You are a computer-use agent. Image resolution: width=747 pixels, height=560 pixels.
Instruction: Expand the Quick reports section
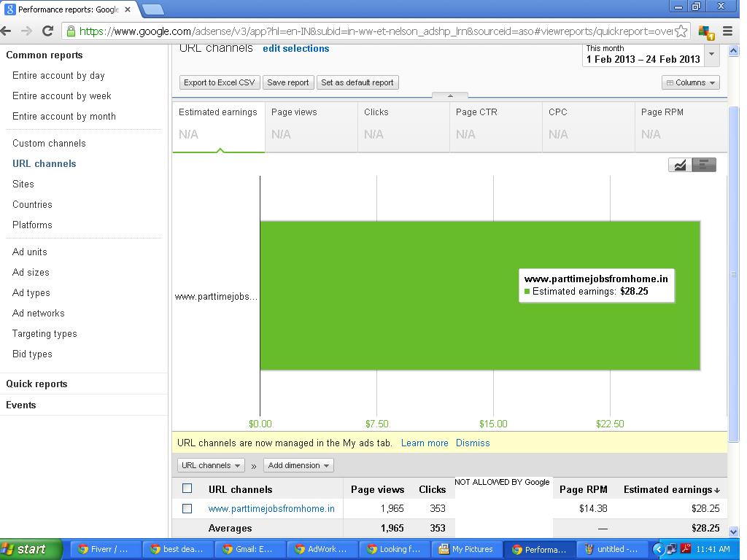pos(36,384)
